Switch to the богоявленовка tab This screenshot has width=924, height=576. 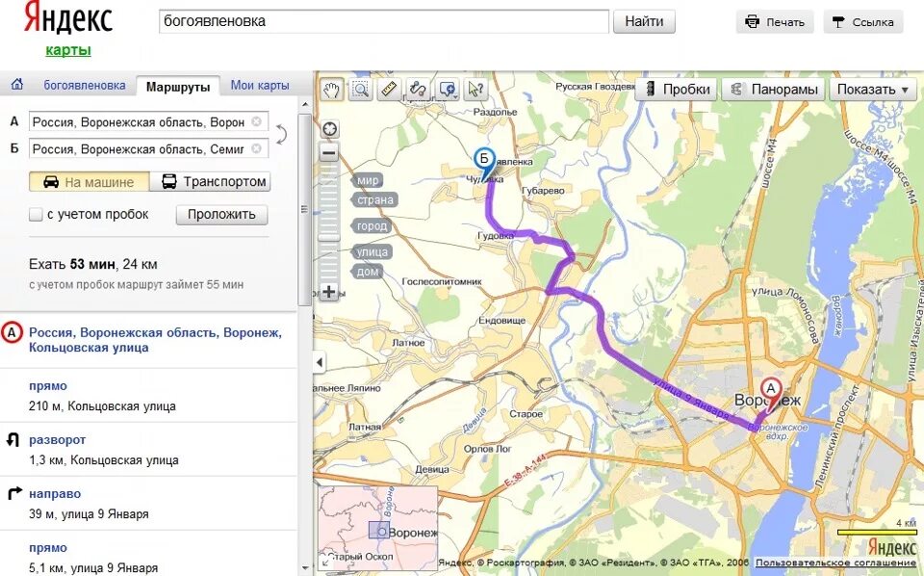click(x=85, y=85)
